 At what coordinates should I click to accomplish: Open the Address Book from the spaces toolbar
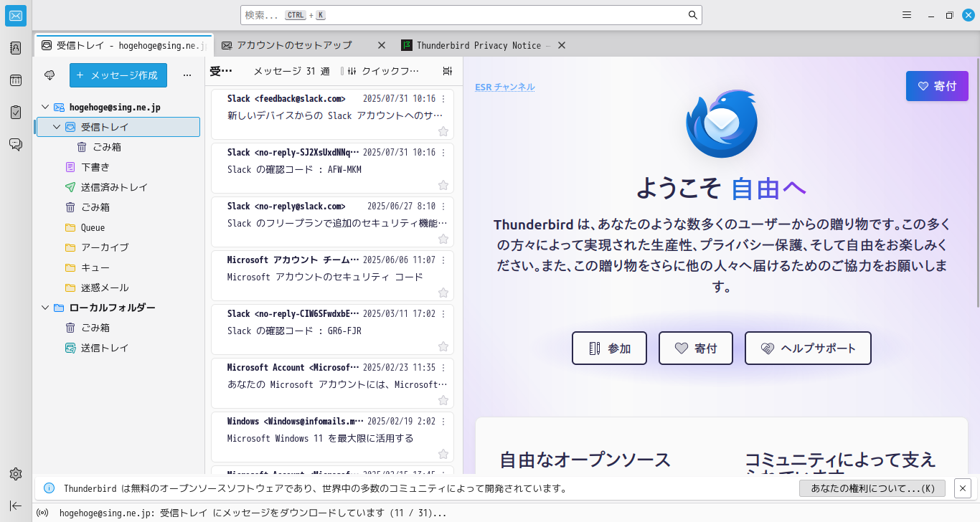click(x=15, y=47)
